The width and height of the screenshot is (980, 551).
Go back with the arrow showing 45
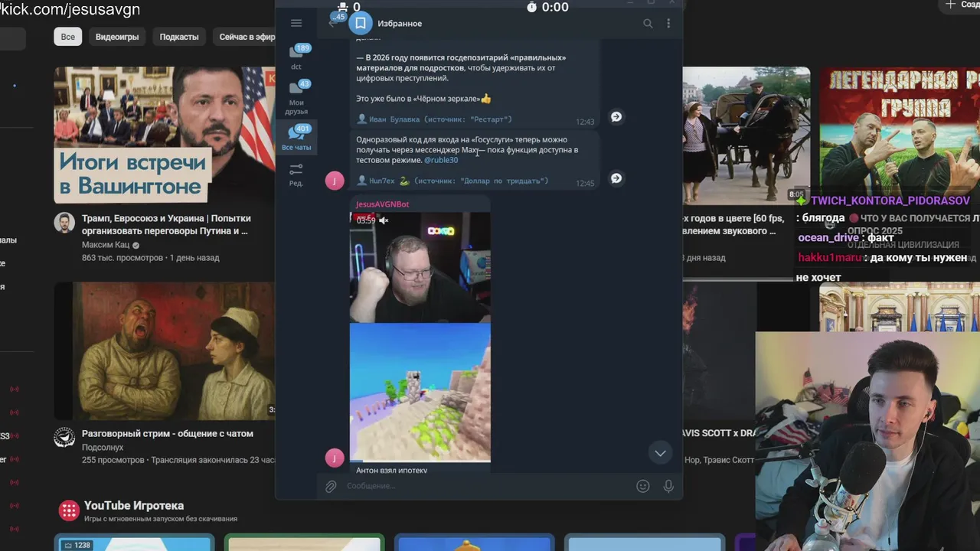[335, 21]
